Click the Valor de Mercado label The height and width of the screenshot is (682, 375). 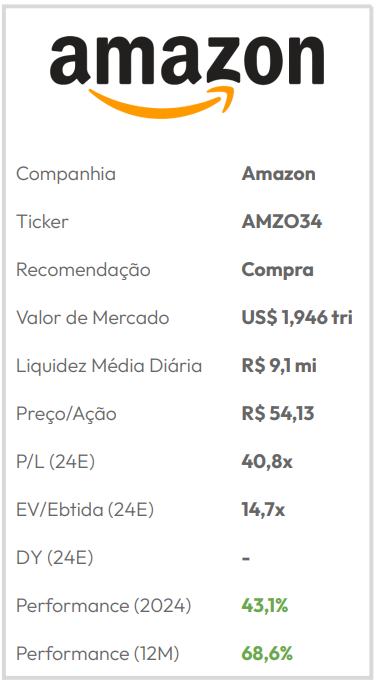(x=92, y=318)
